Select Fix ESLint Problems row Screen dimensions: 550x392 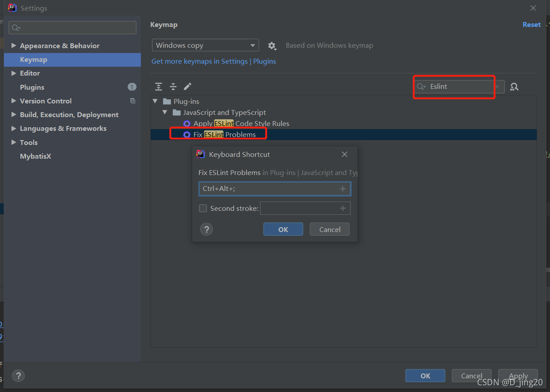pos(344,134)
